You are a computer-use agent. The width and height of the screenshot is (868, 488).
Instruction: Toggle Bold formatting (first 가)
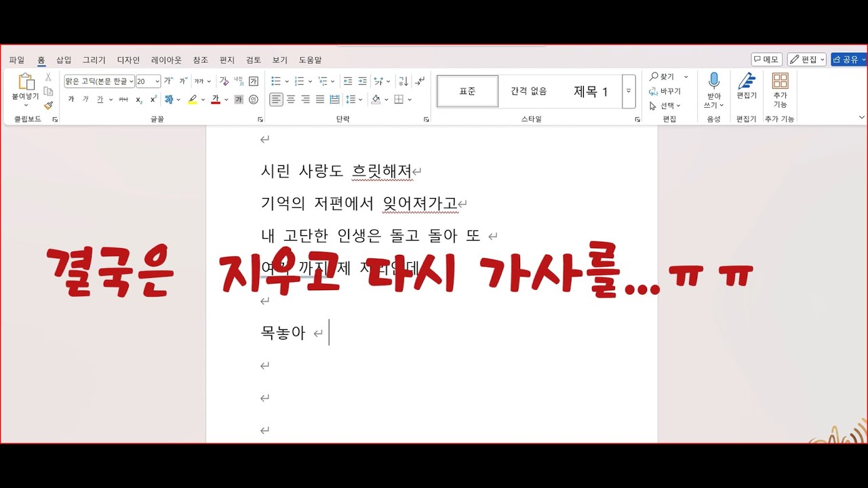click(x=71, y=100)
